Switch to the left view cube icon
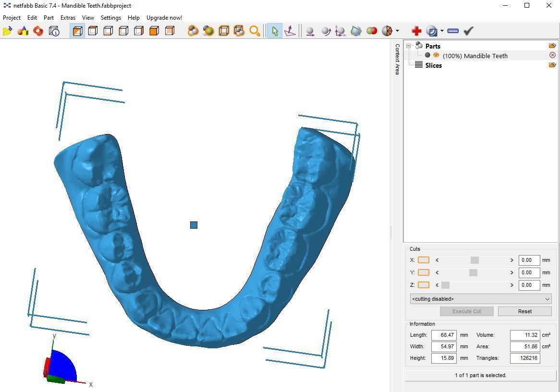560x392 pixels. [123, 31]
